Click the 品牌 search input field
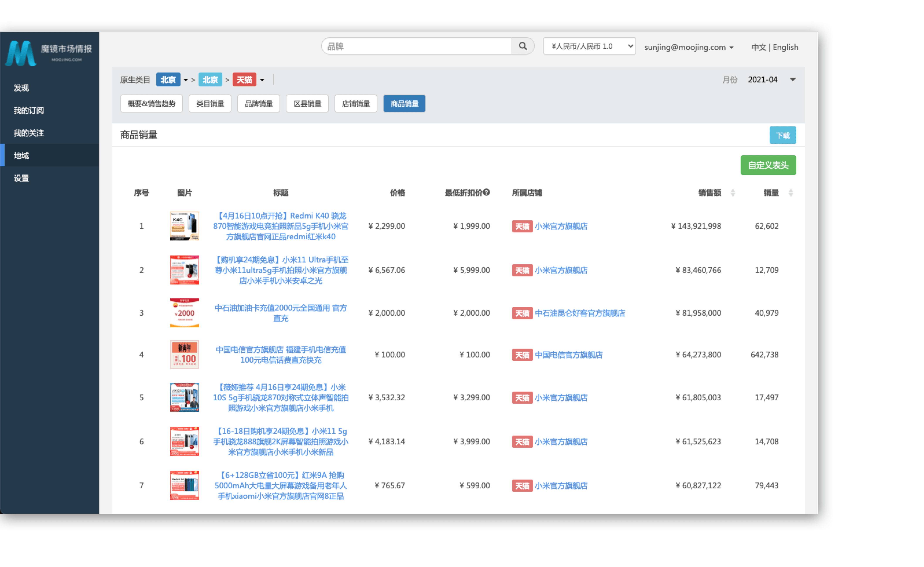This screenshot has height=567, width=924. (416, 46)
